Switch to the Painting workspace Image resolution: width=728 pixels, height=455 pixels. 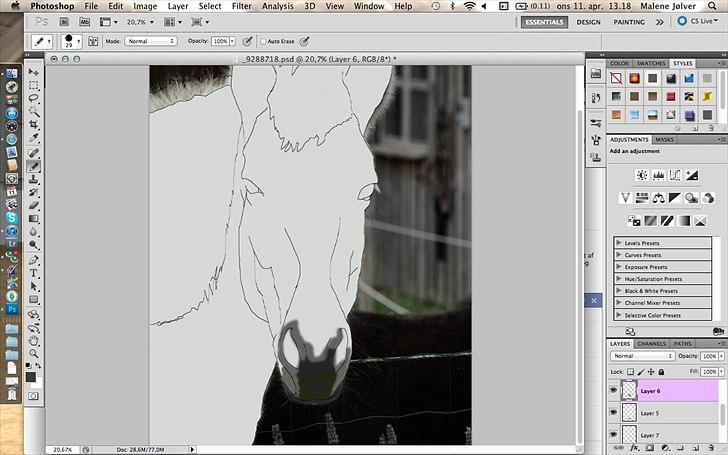(x=630, y=21)
